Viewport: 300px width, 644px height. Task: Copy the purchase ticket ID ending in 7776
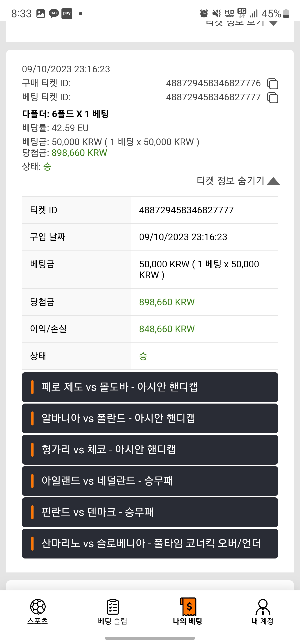point(273,84)
